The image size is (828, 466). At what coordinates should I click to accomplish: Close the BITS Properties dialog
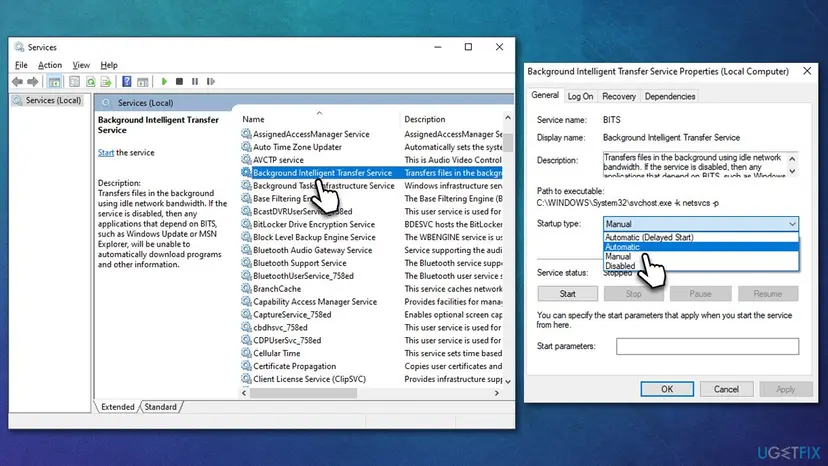tap(807, 71)
